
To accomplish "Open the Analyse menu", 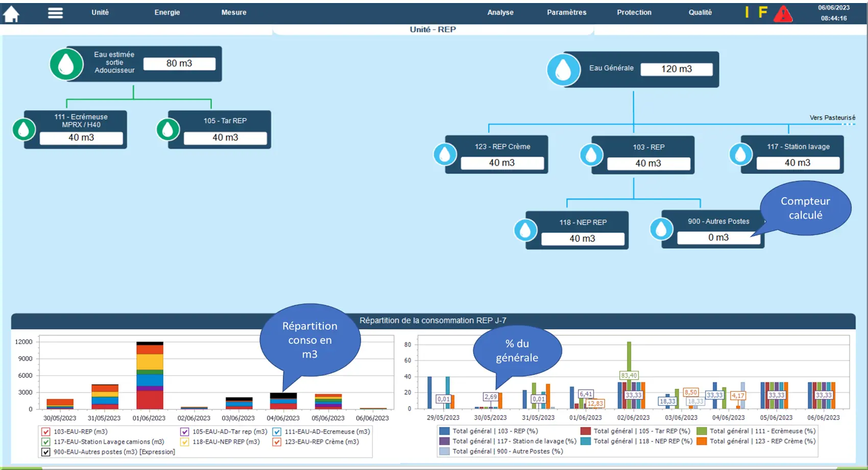I will coord(500,12).
